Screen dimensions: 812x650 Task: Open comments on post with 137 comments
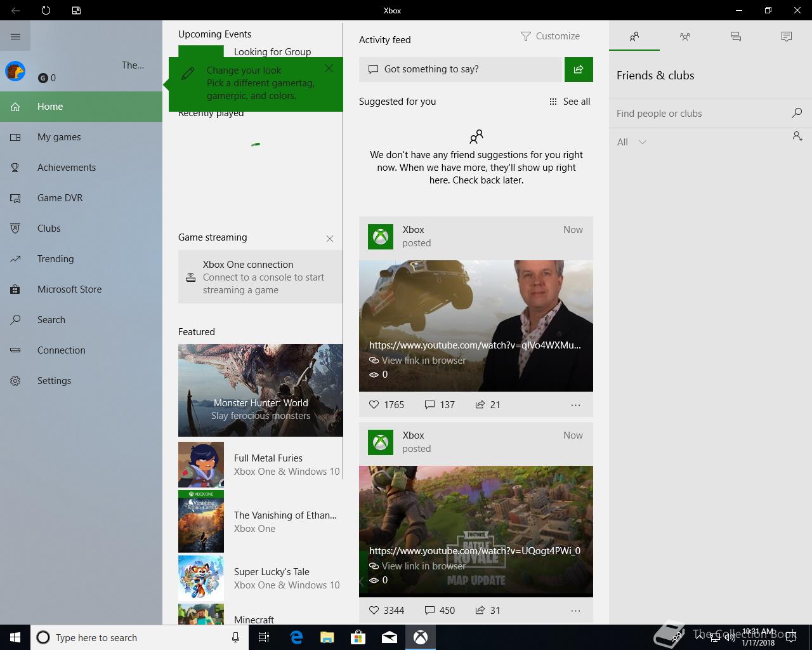point(440,404)
